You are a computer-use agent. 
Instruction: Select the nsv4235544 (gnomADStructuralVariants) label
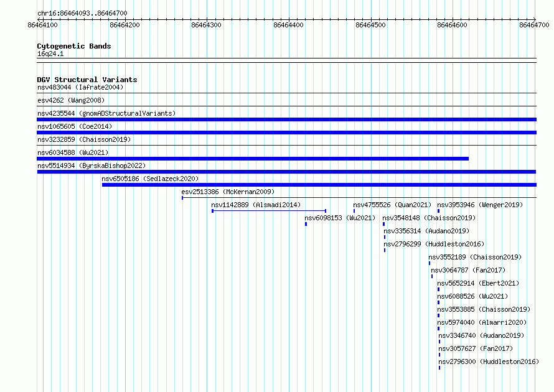pyautogui.click(x=106, y=113)
